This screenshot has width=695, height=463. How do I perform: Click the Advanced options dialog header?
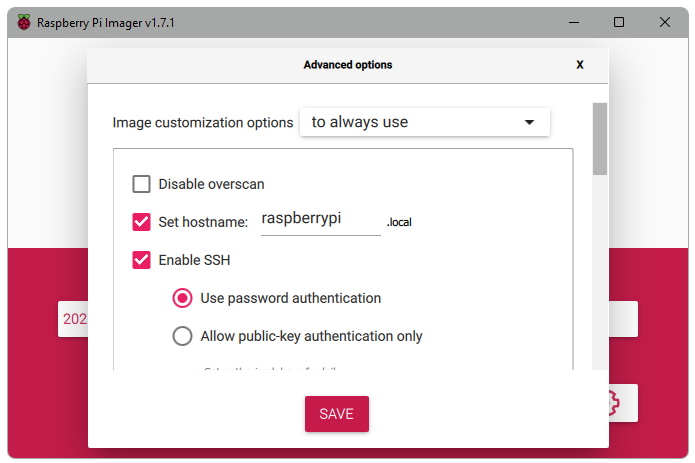click(347, 65)
